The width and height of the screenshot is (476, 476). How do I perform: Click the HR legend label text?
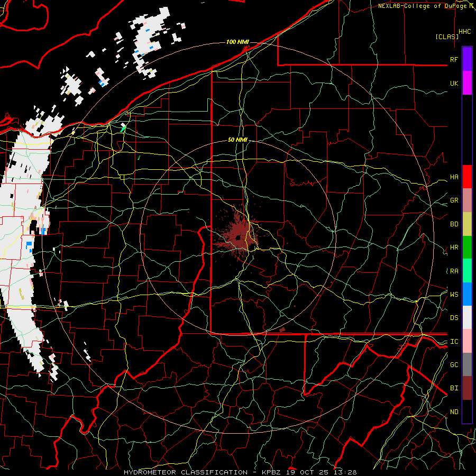(x=454, y=248)
